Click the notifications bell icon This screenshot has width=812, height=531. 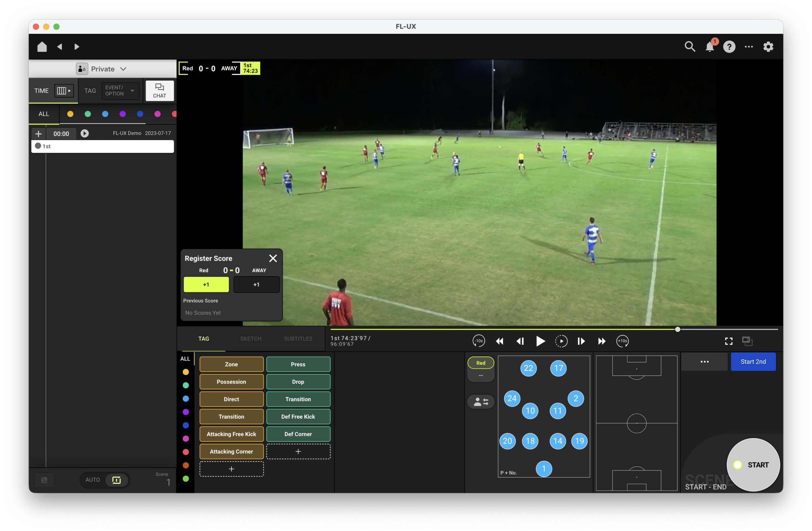pos(710,47)
